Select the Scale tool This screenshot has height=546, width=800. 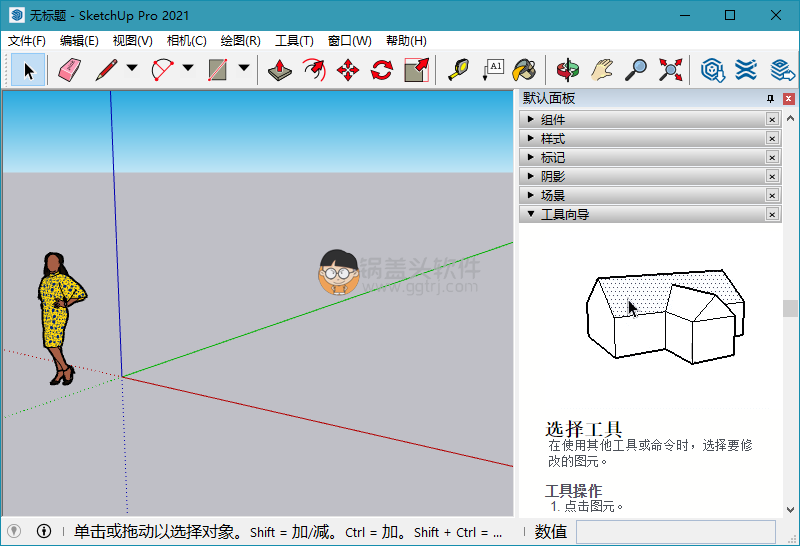pos(416,70)
